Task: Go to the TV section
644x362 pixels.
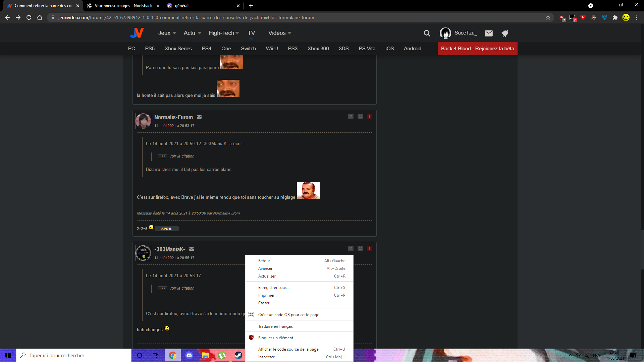Action: coord(251,33)
